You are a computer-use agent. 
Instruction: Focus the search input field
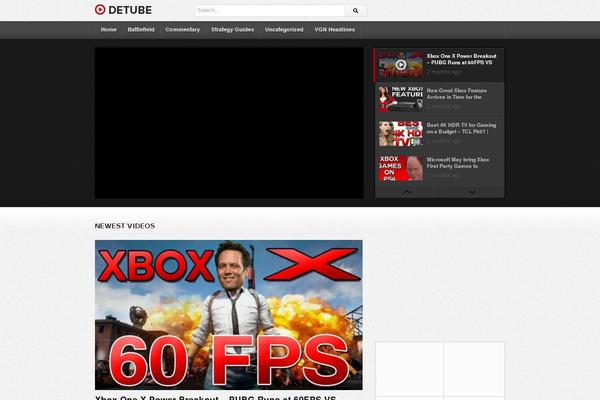tap(270, 11)
